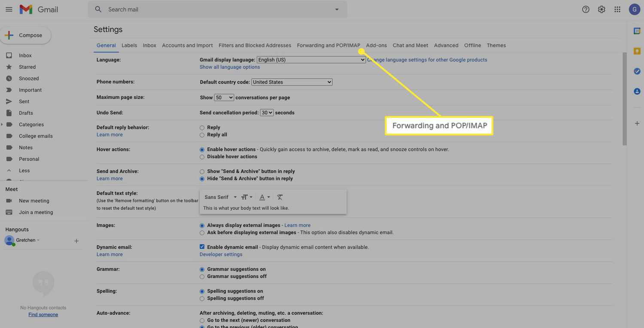
Task: Open Google Tasks side panel icon
Action: [637, 71]
